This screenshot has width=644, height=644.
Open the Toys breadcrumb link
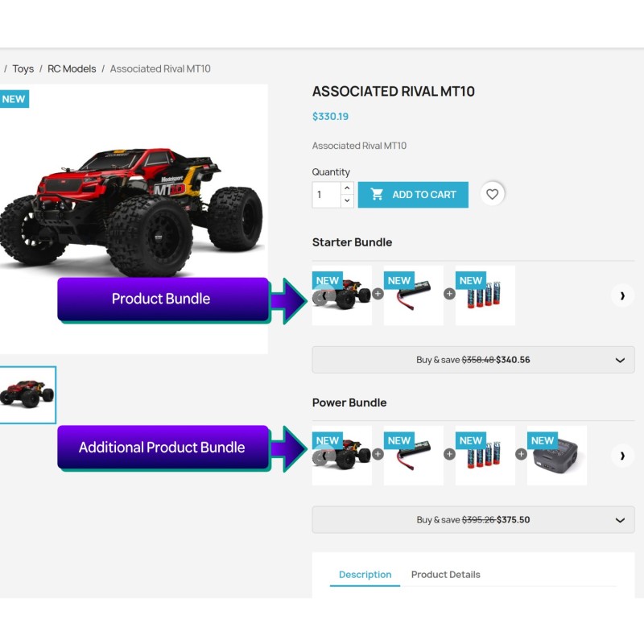click(x=23, y=68)
